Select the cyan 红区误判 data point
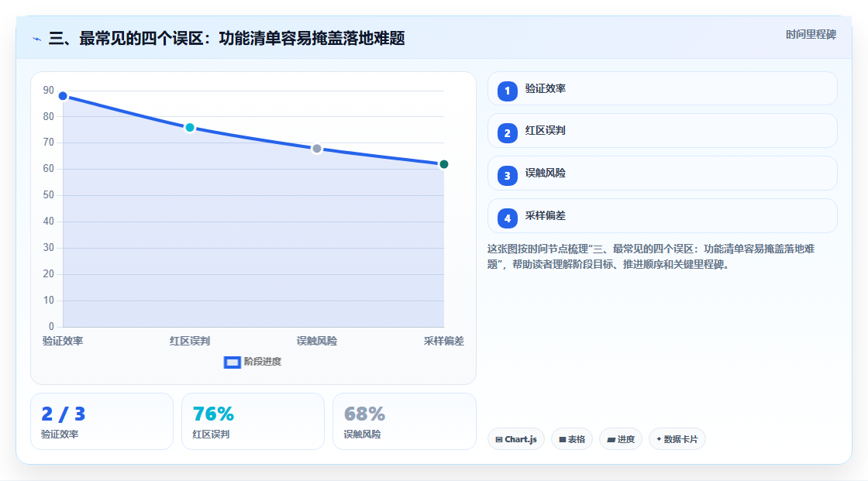 (x=190, y=128)
